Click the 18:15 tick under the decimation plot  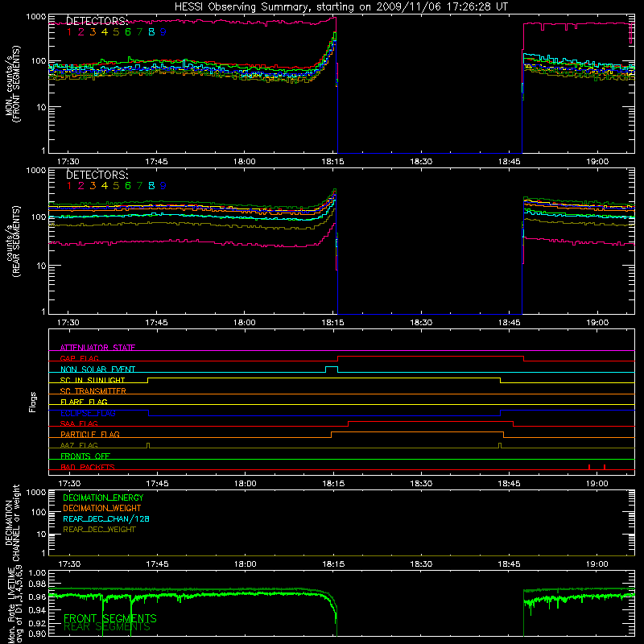(x=333, y=564)
